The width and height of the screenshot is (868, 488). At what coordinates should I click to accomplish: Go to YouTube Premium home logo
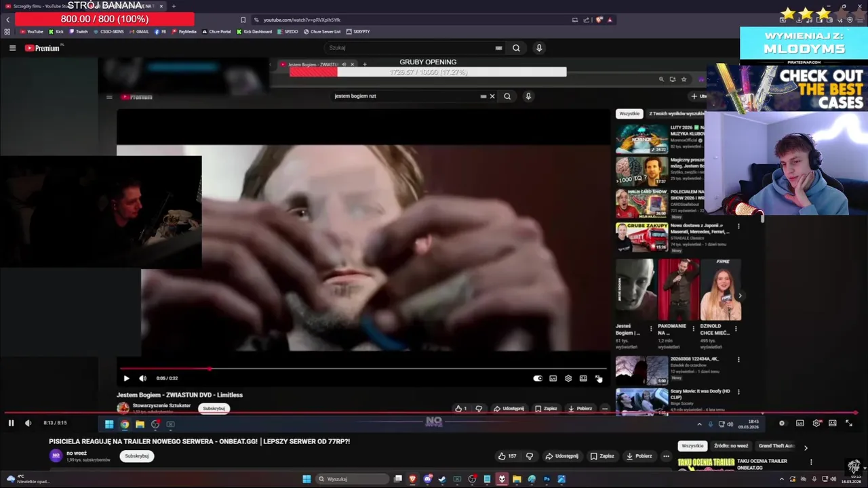42,48
